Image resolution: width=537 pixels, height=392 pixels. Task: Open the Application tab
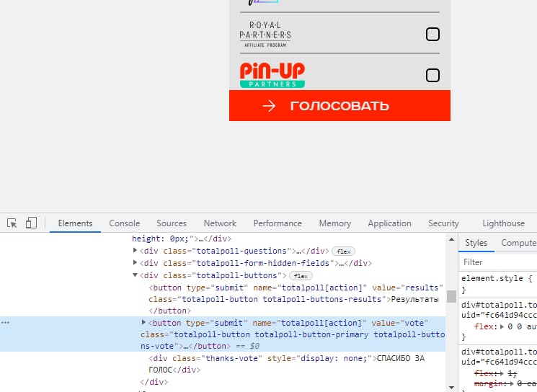click(x=389, y=223)
